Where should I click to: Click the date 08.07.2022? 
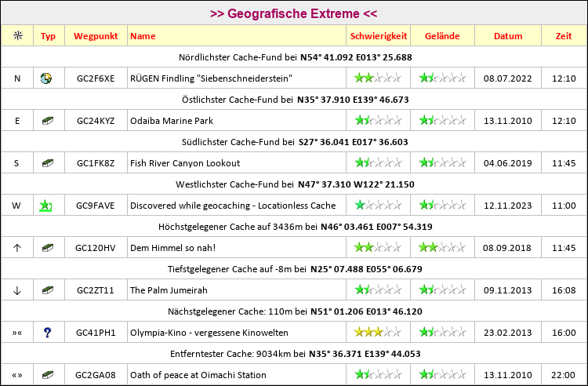507,78
